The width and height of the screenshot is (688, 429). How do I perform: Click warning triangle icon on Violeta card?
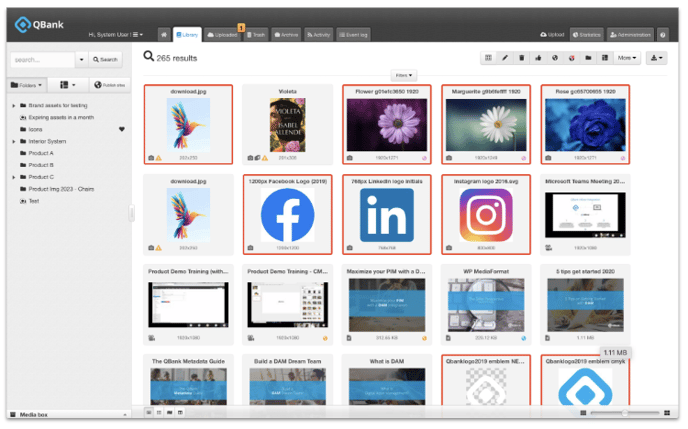click(x=265, y=158)
